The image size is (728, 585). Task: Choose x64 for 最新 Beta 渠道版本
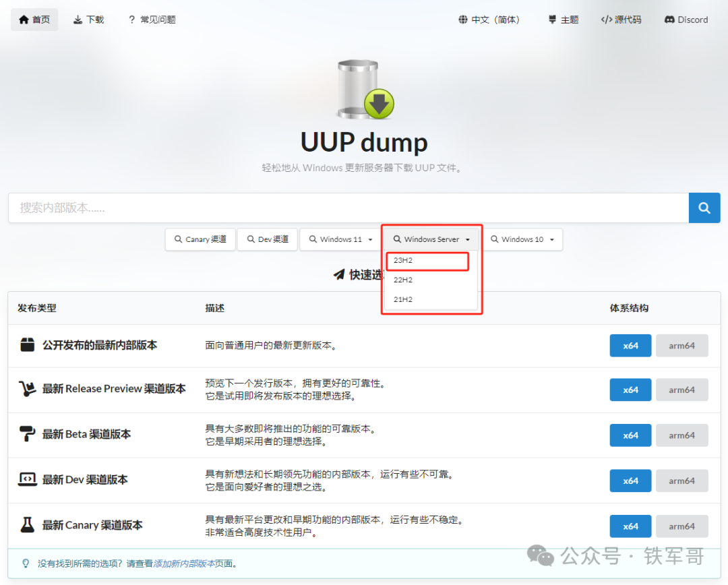pyautogui.click(x=630, y=435)
